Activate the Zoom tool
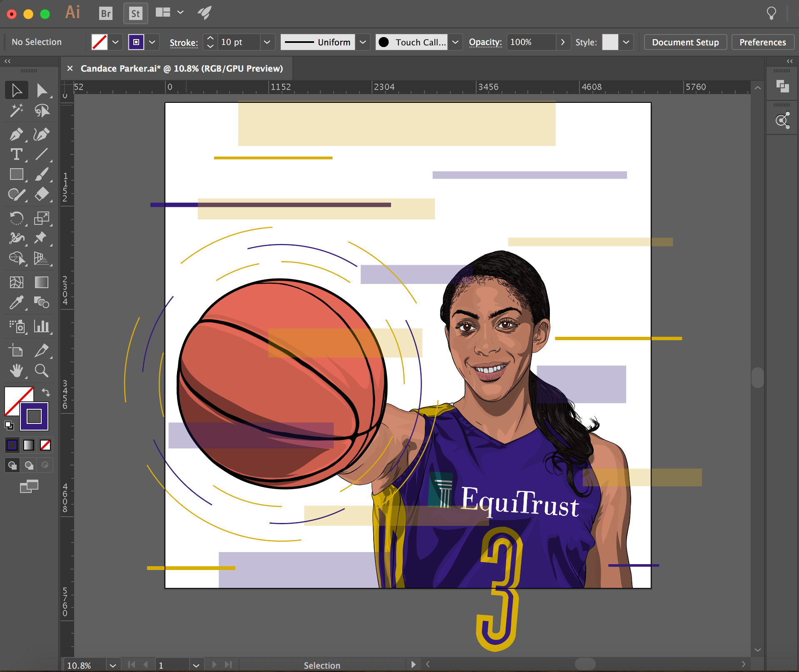The width and height of the screenshot is (799, 672). pos(42,371)
